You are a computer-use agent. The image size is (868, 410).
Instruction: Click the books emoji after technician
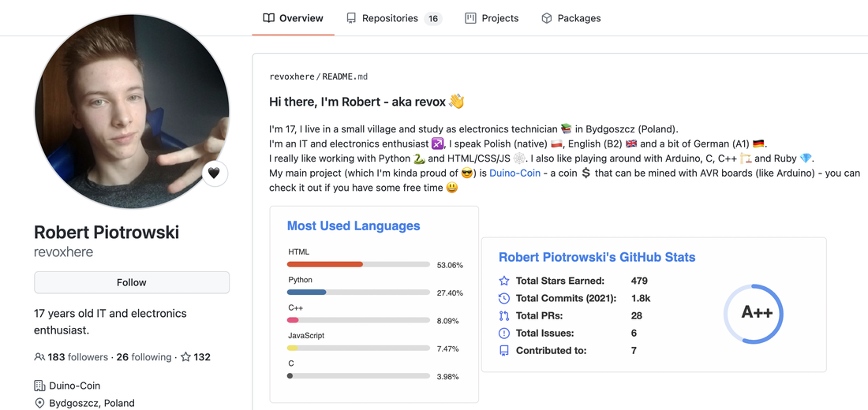[566, 129]
